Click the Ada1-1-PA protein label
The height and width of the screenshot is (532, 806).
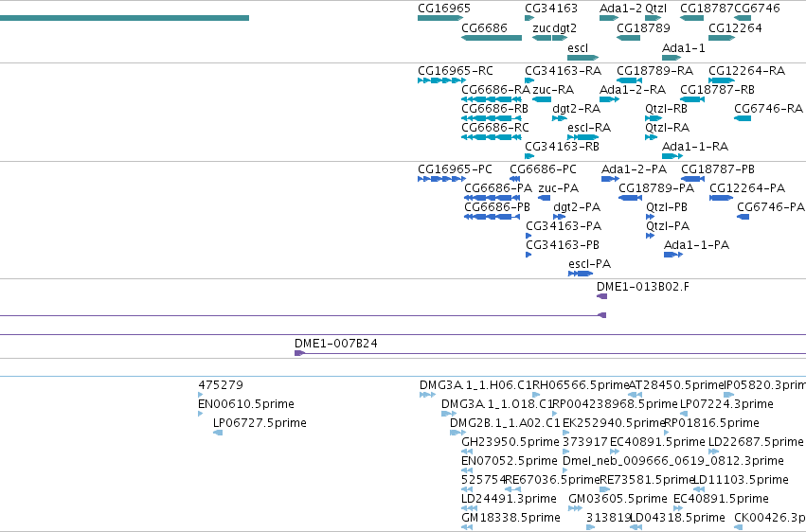[x=696, y=245]
